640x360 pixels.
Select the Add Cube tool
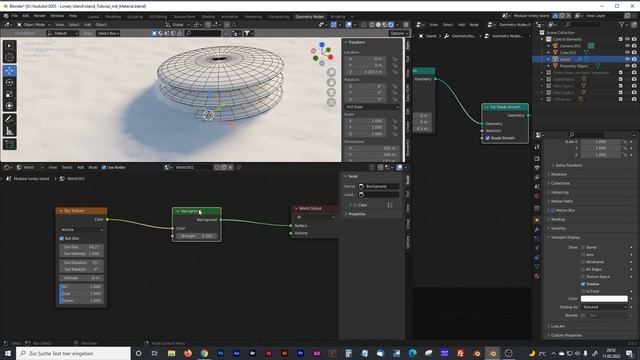click(x=9, y=144)
